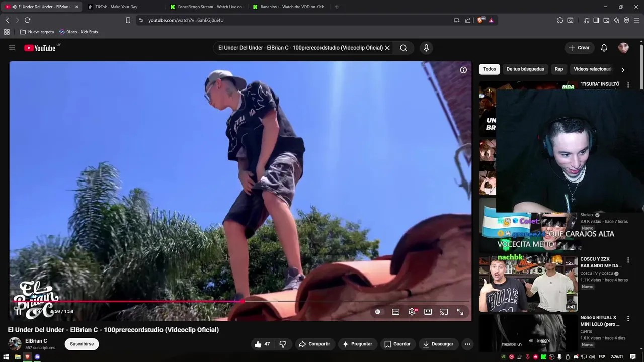Save video with Guardar button

pos(397,344)
